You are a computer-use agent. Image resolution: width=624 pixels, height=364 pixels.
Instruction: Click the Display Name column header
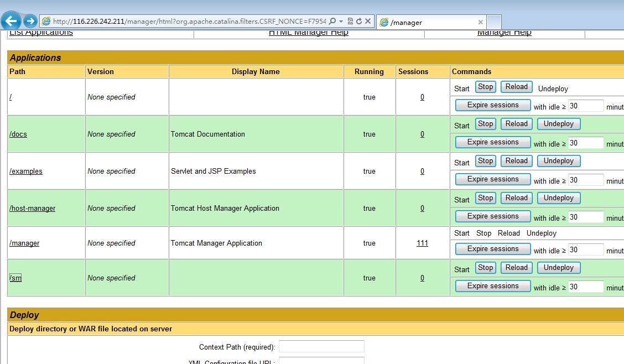point(256,71)
